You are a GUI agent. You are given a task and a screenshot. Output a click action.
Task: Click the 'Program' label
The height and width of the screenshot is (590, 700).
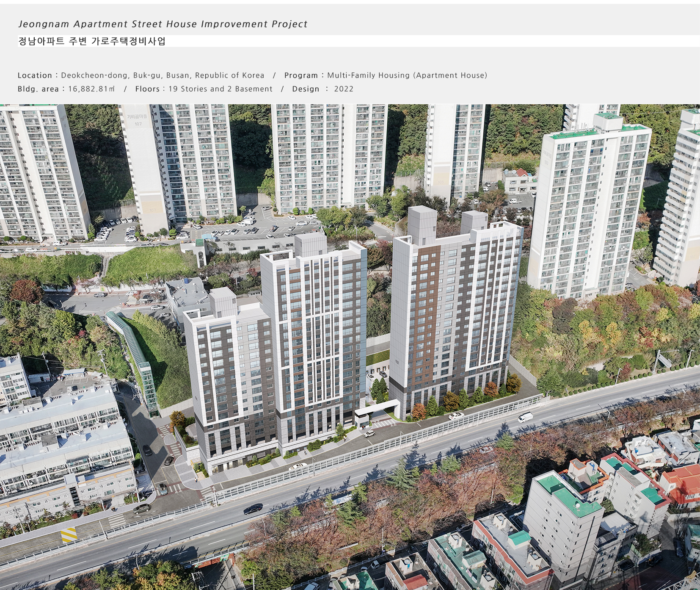tap(301, 75)
